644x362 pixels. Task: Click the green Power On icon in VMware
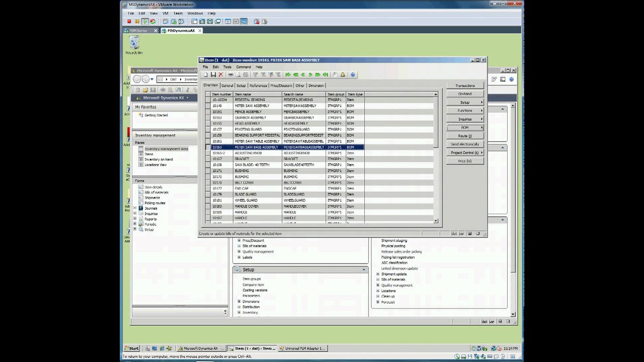click(x=145, y=22)
